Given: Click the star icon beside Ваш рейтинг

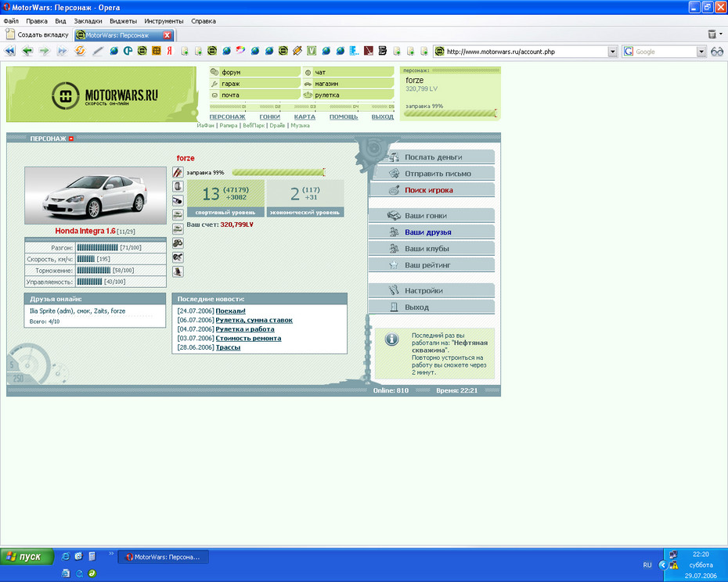Looking at the screenshot, I should pos(395,265).
